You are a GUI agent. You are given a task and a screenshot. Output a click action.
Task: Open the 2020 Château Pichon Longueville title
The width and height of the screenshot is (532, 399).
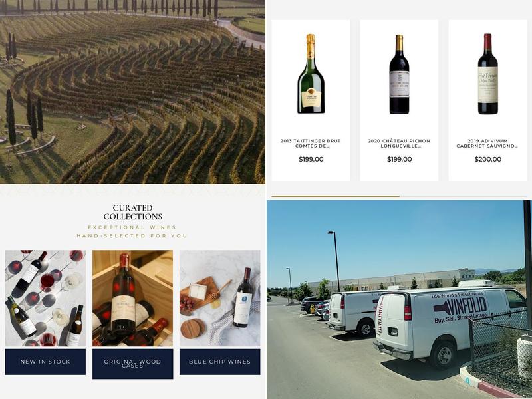[399, 143]
